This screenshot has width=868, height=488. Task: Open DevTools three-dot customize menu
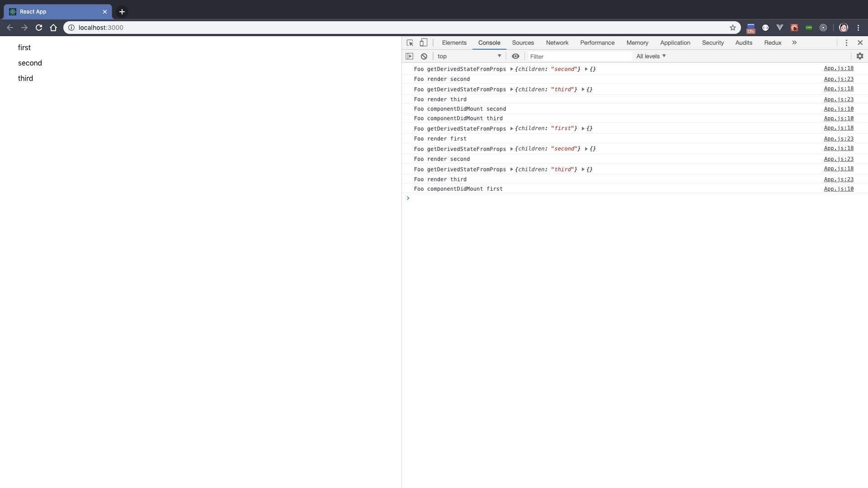pyautogui.click(x=846, y=42)
